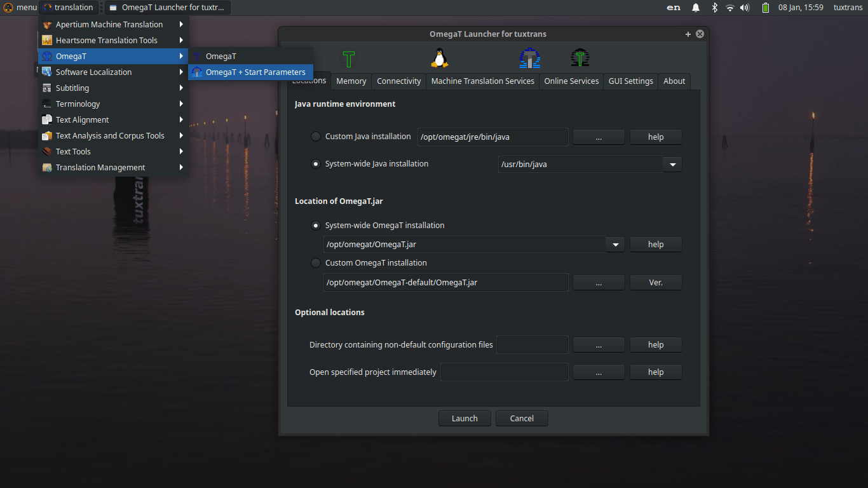Click the Tux penguin icon in the launcher

pos(440,58)
